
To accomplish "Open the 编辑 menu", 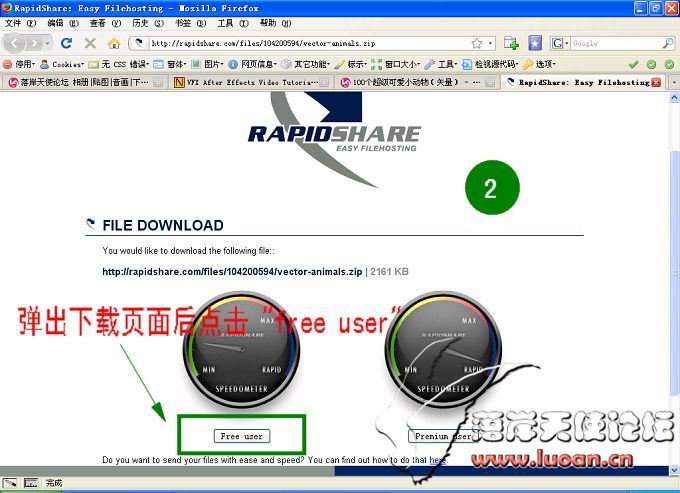I will pyautogui.click(x=62, y=23).
